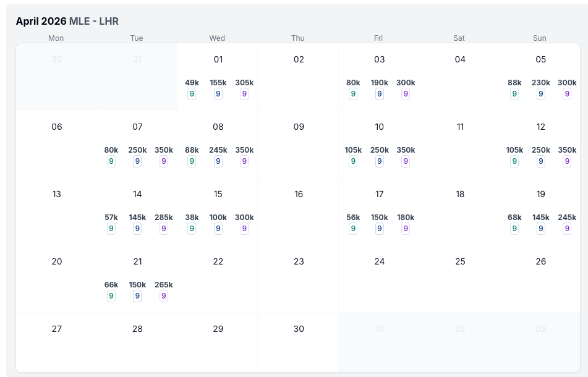Select the 88k fare on April 05

click(514, 83)
